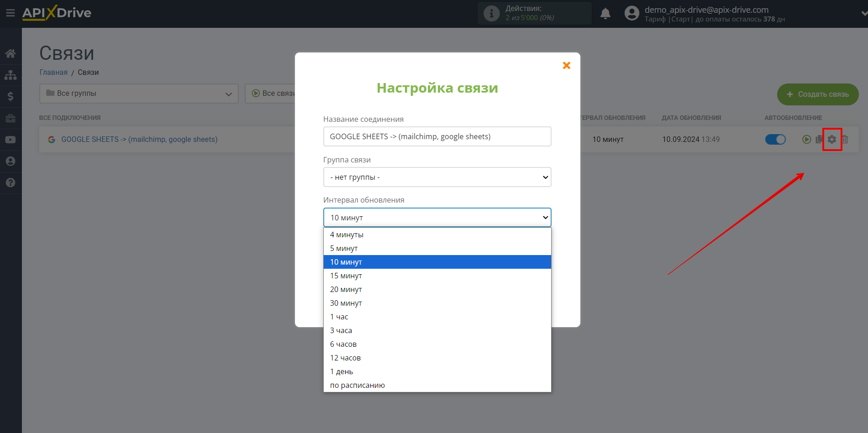The height and width of the screenshot is (433, 868).
Task: Select the 5 минут option
Action: click(437, 248)
